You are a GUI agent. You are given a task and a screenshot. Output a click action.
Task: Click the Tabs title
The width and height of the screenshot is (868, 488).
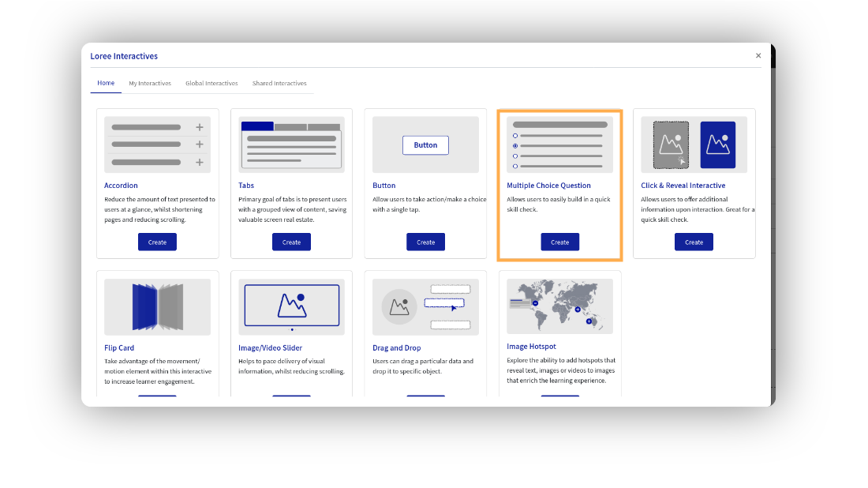coord(246,186)
